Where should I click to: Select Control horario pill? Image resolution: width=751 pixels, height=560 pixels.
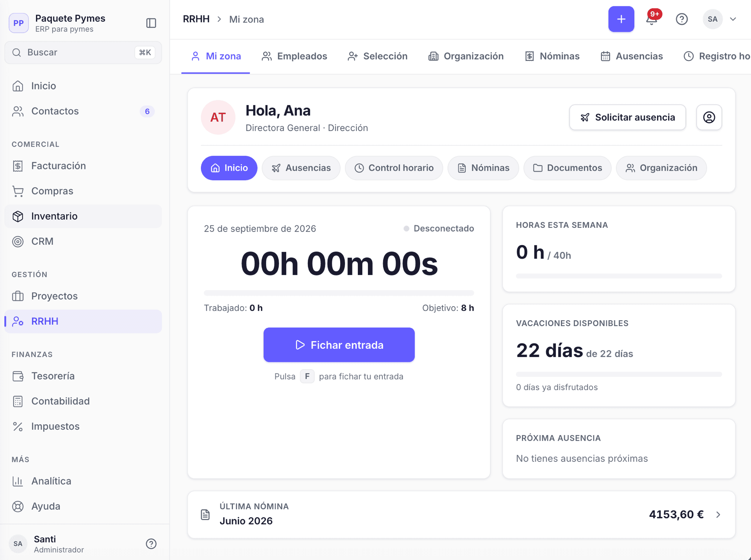point(394,168)
